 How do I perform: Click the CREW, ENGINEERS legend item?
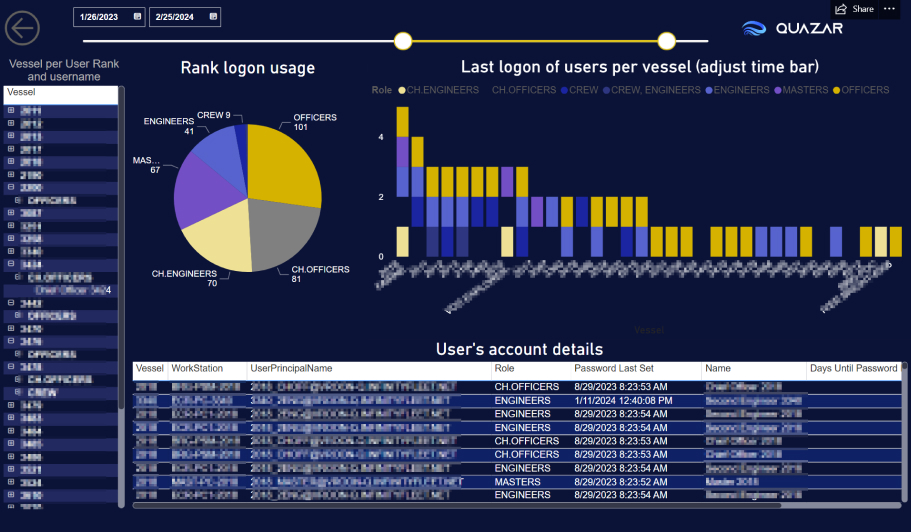click(x=655, y=90)
